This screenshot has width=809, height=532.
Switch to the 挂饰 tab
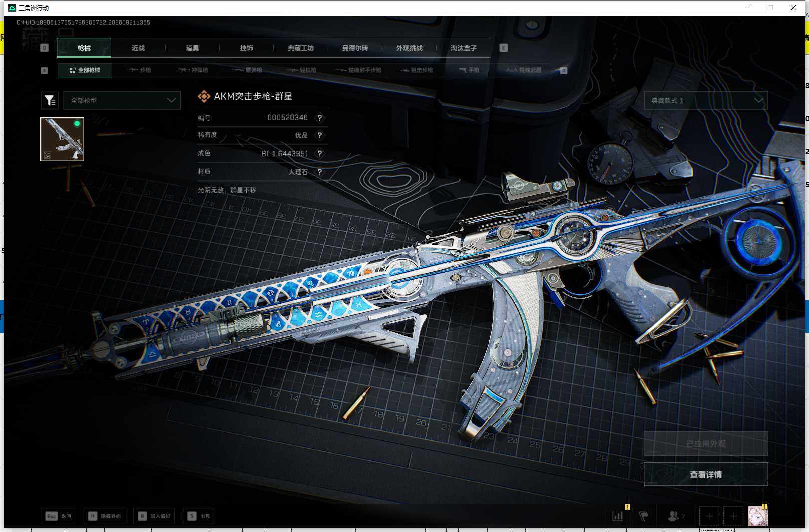(x=246, y=48)
